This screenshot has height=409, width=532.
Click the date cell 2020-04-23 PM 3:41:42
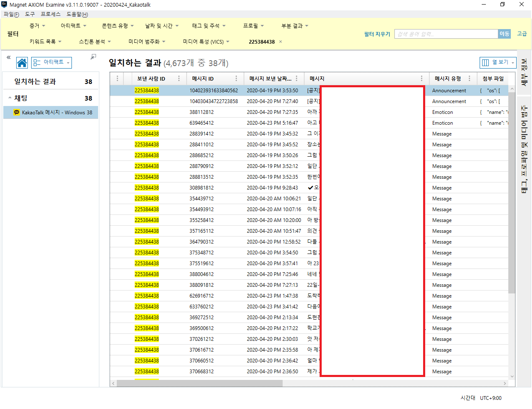pyautogui.click(x=272, y=306)
